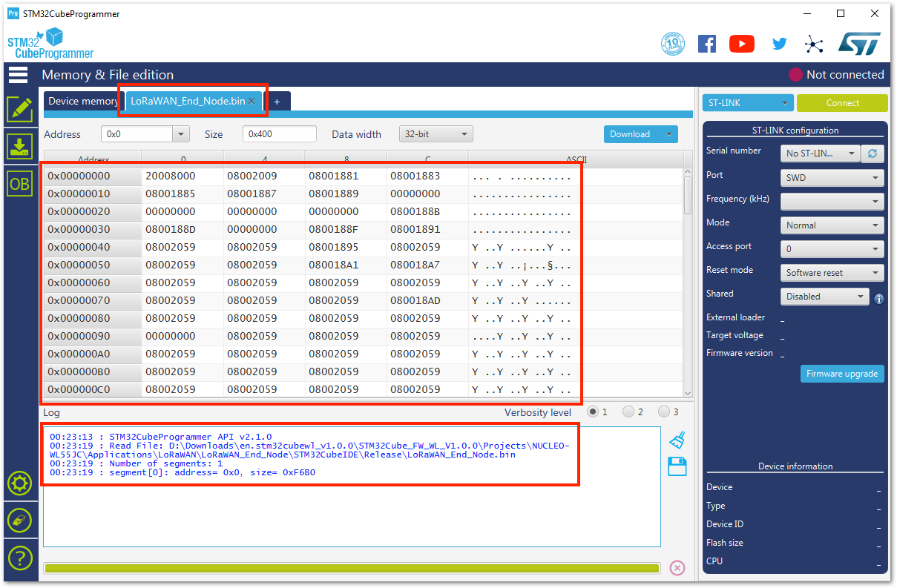Image resolution: width=897 pixels, height=588 pixels.
Task: Open the Reset mode dropdown
Action: pyautogui.click(x=832, y=273)
